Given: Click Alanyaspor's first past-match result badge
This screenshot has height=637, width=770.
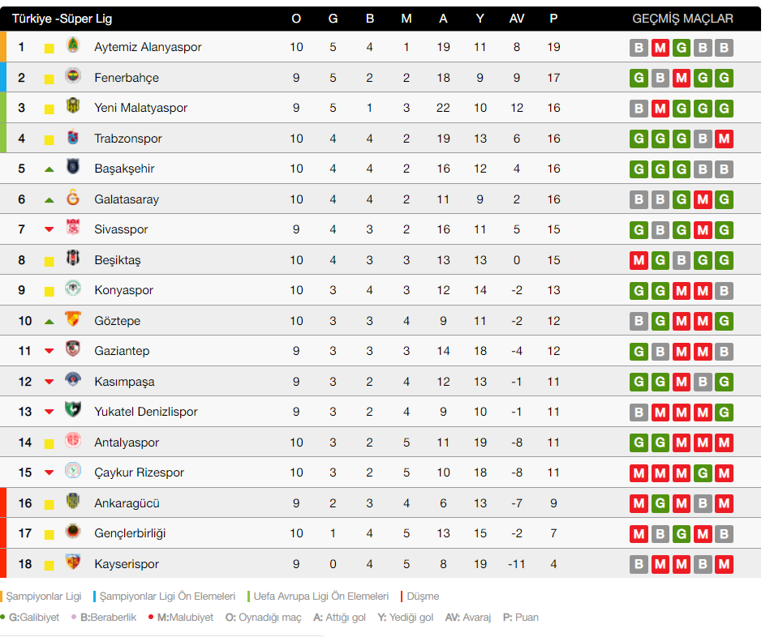Looking at the screenshot, I should (638, 47).
